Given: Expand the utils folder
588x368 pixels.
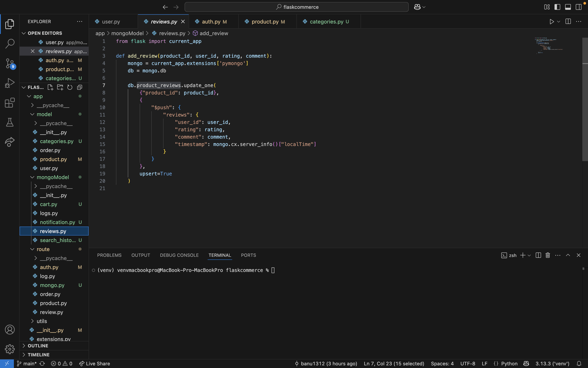Looking at the screenshot, I should click(32, 321).
